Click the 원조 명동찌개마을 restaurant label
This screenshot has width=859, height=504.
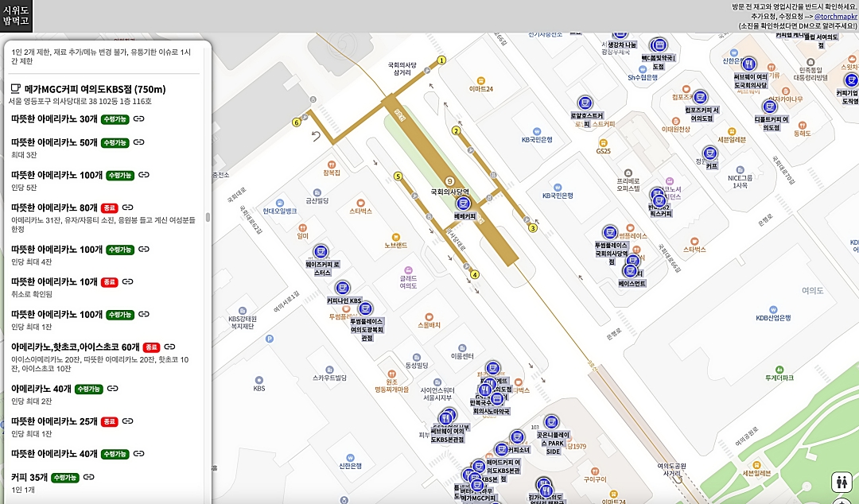click(391, 386)
